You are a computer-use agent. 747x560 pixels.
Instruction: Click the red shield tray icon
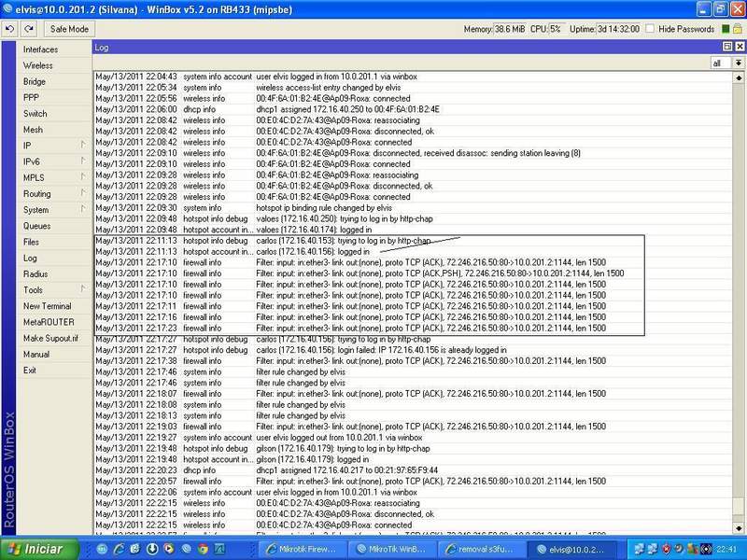(x=666, y=549)
